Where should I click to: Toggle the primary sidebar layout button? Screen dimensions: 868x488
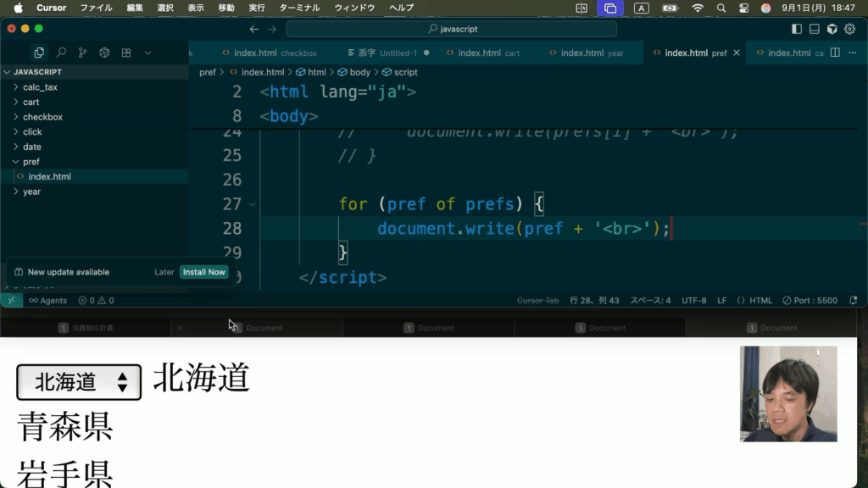click(796, 29)
